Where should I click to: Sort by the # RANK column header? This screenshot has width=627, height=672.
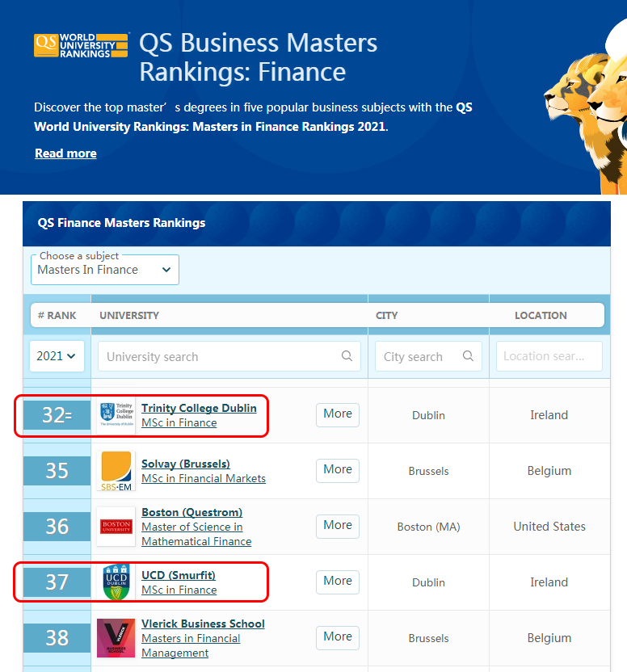(x=57, y=315)
